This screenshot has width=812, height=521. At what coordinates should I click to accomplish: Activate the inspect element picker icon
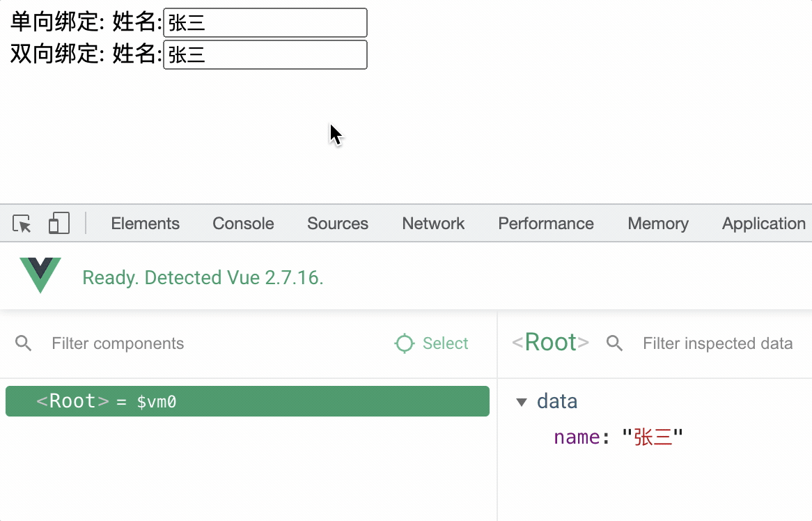click(x=22, y=224)
